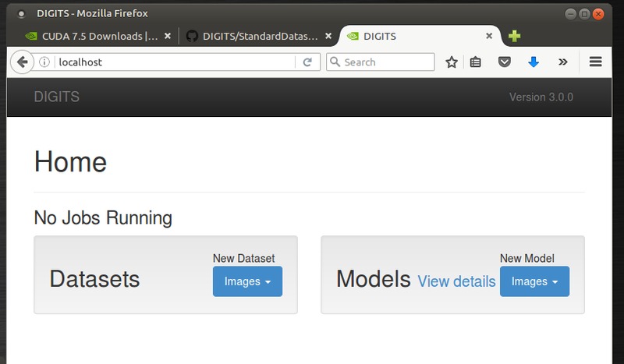This screenshot has width=624, height=364.
Task: Open the Downloads arrow icon
Action: click(534, 62)
